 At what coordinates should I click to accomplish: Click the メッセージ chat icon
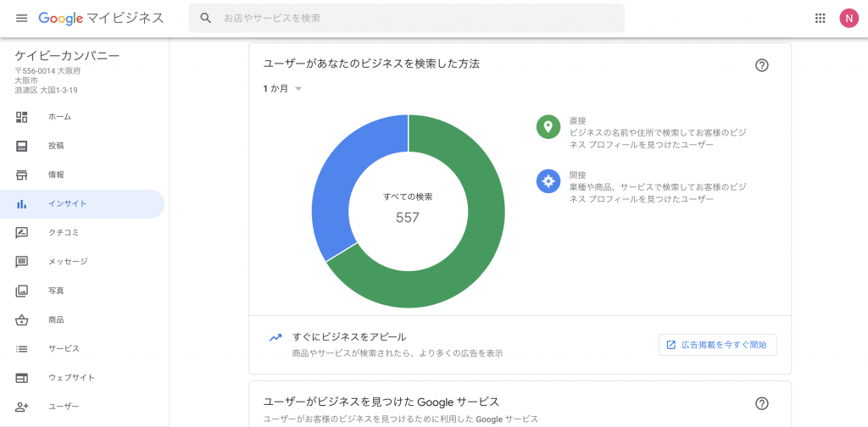21,262
